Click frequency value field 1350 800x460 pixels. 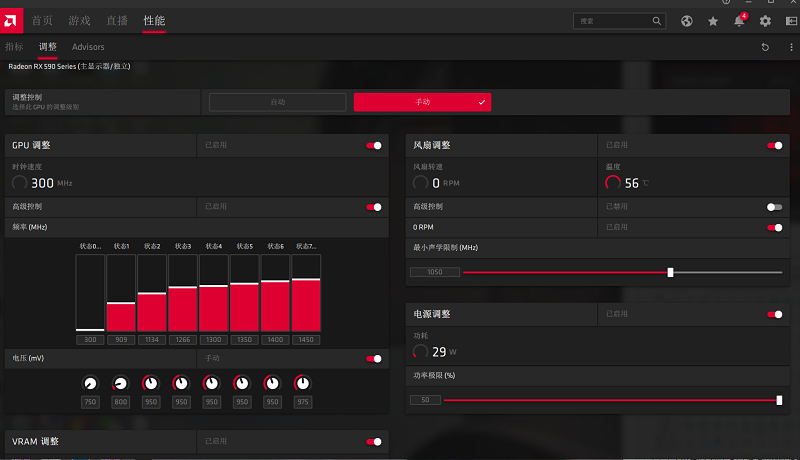click(x=244, y=340)
